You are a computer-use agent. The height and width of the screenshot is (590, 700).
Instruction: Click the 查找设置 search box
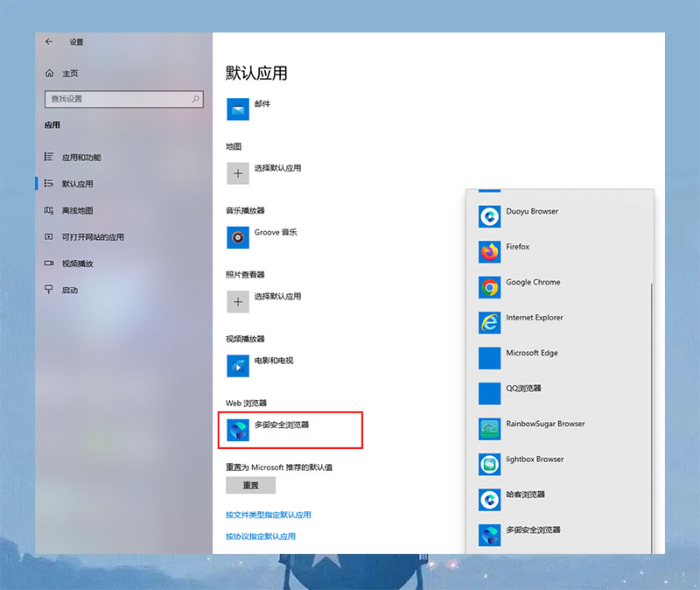122,99
